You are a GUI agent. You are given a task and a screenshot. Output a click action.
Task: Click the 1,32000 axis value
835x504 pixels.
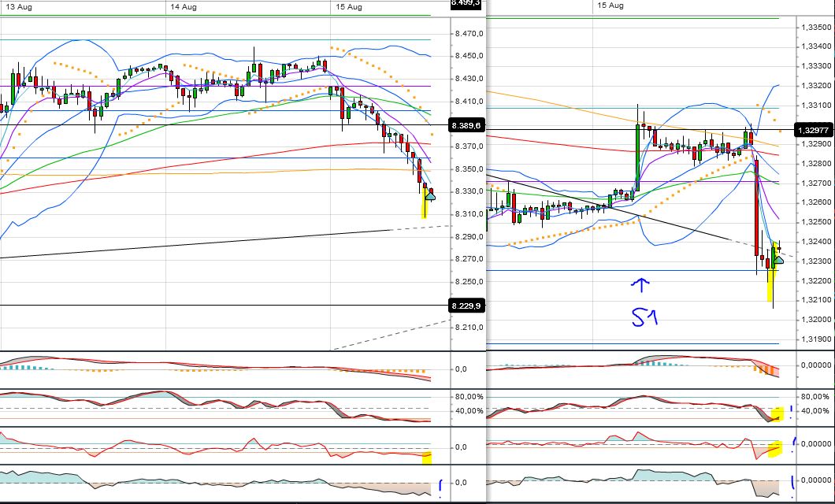[x=816, y=320]
